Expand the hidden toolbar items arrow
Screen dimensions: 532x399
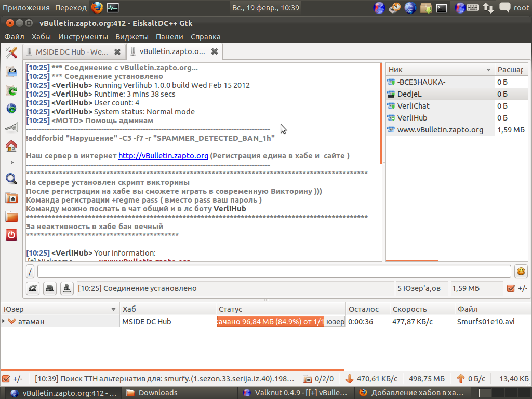pos(11,163)
